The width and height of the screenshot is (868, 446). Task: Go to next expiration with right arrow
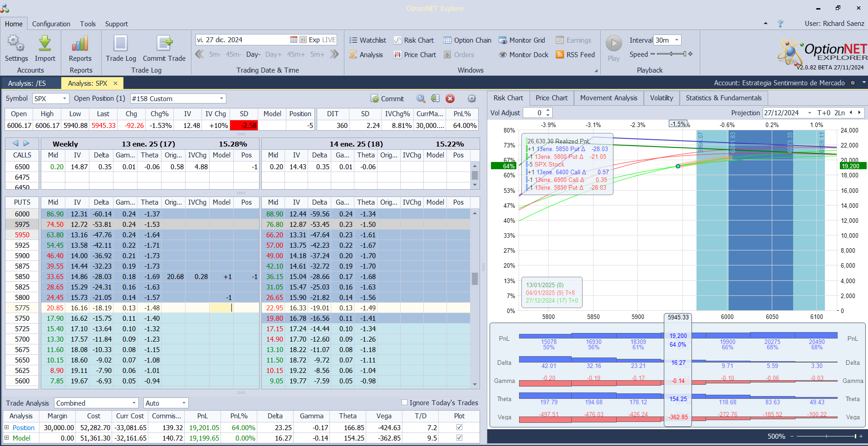click(26, 143)
